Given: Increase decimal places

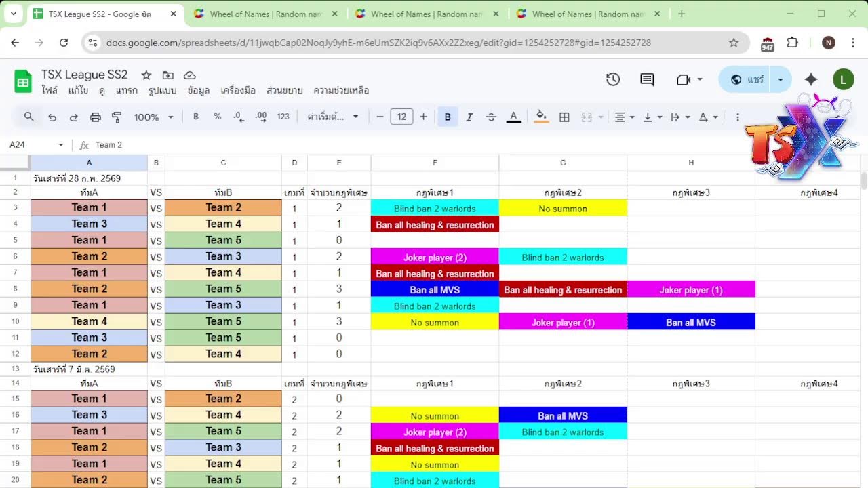Looking at the screenshot, I should point(261,117).
